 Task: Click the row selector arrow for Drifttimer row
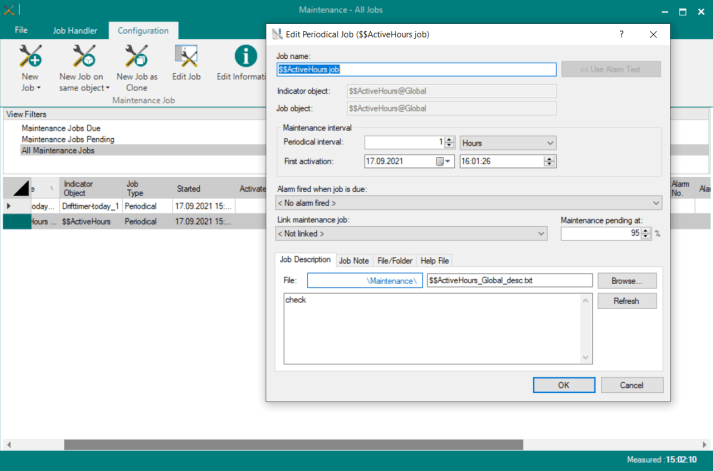click(x=10, y=206)
